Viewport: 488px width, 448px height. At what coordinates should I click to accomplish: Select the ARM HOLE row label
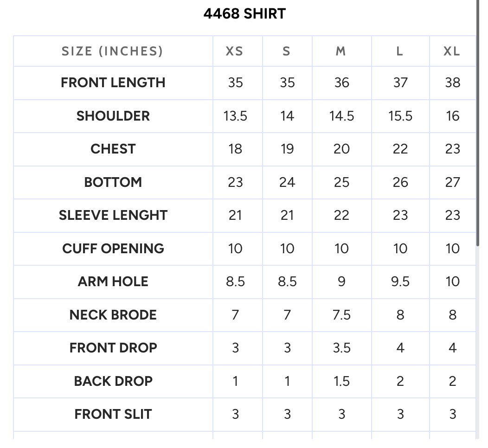(113, 282)
